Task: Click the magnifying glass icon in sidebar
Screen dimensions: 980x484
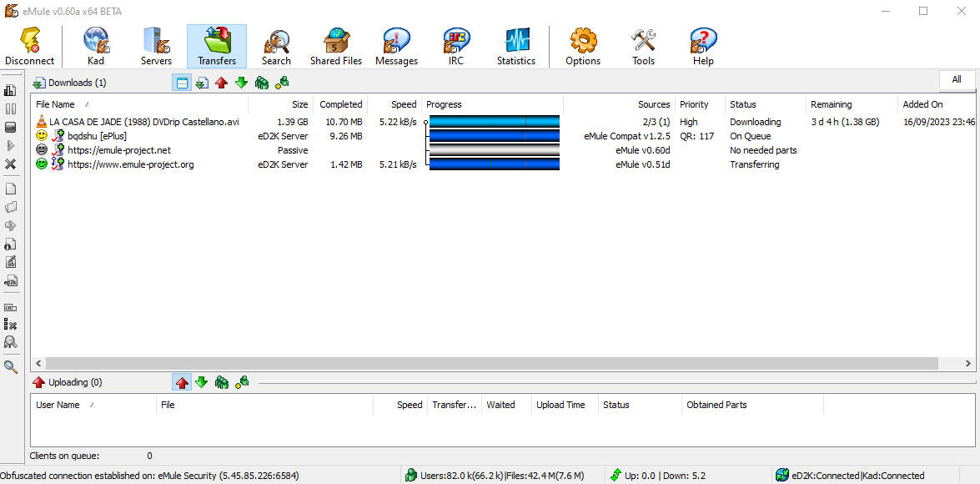Action: [11, 366]
